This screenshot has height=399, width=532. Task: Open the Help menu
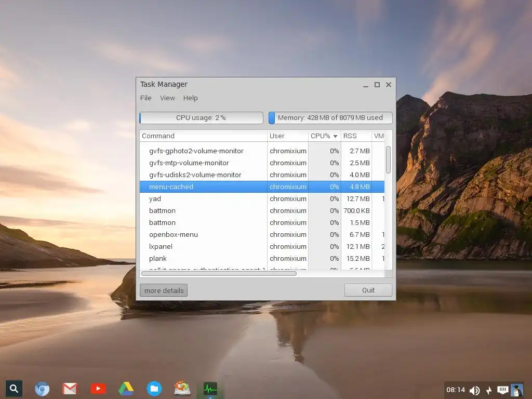[190, 98]
